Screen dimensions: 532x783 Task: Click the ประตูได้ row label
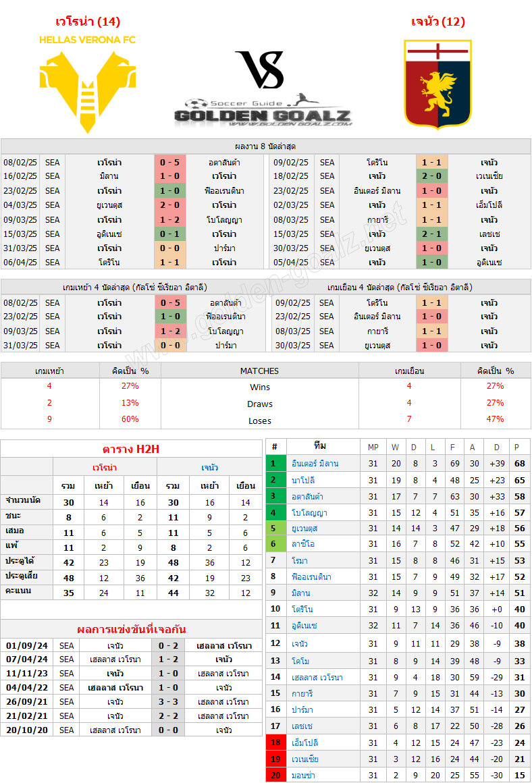point(20,561)
